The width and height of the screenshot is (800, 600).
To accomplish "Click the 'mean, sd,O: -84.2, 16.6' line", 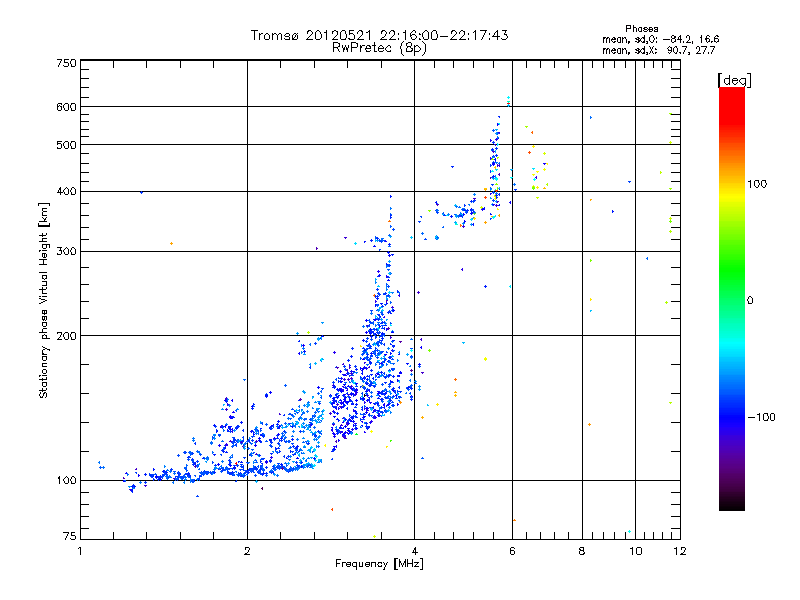I will (x=661, y=39).
